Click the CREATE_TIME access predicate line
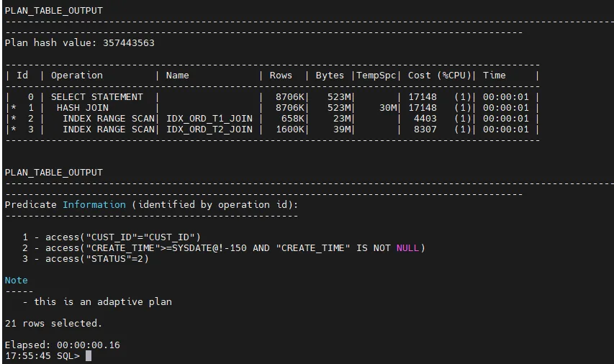This screenshot has height=364, width=614. tap(224, 247)
